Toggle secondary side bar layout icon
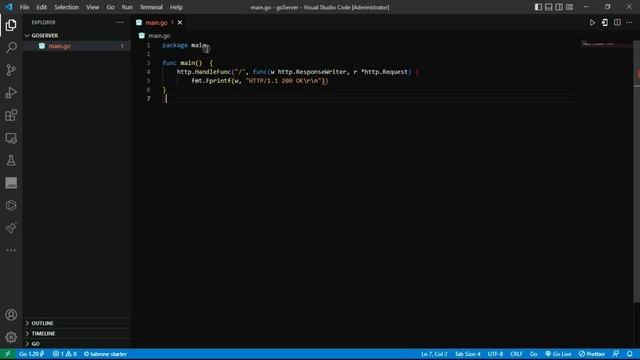 [559, 7]
